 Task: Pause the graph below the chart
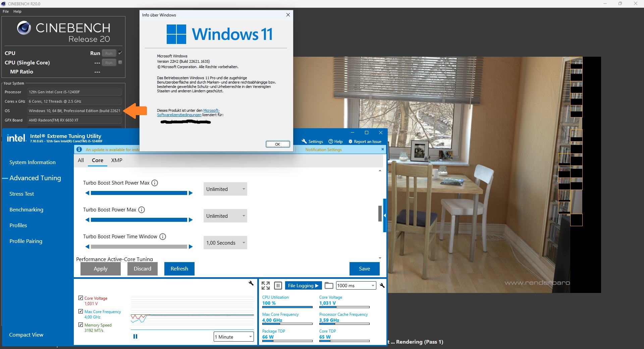136,336
